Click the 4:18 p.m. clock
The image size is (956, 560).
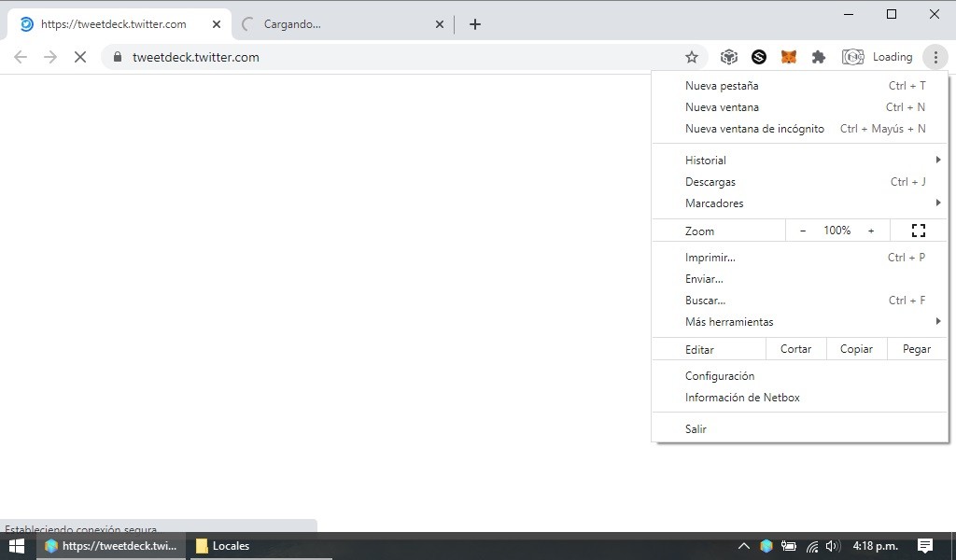(876, 546)
